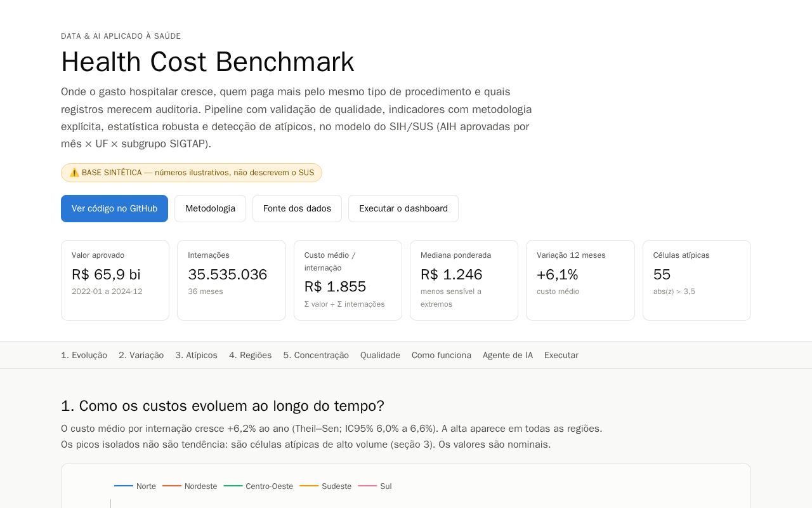Toggle the Centro-Oeste legend series
The height and width of the screenshot is (508, 812).
click(258, 486)
